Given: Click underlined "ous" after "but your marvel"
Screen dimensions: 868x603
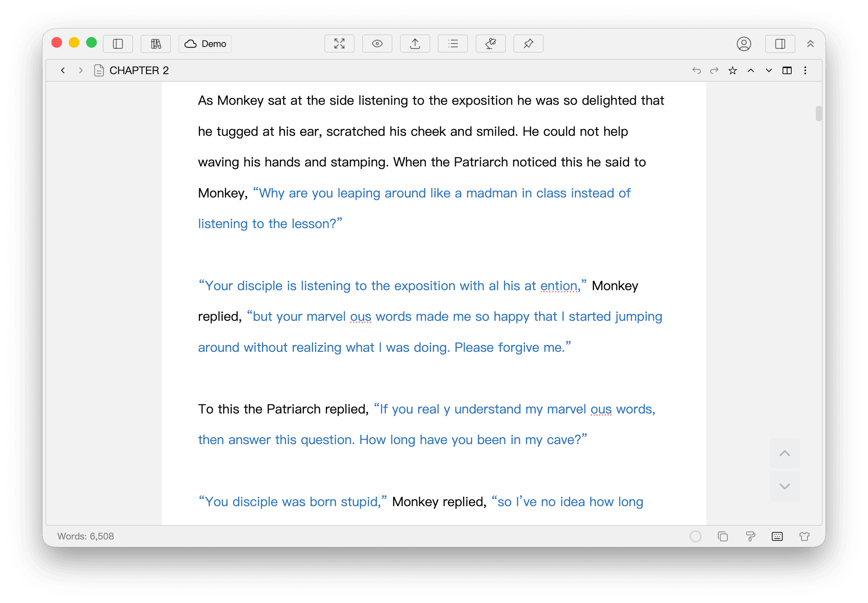Looking at the screenshot, I should (361, 317).
